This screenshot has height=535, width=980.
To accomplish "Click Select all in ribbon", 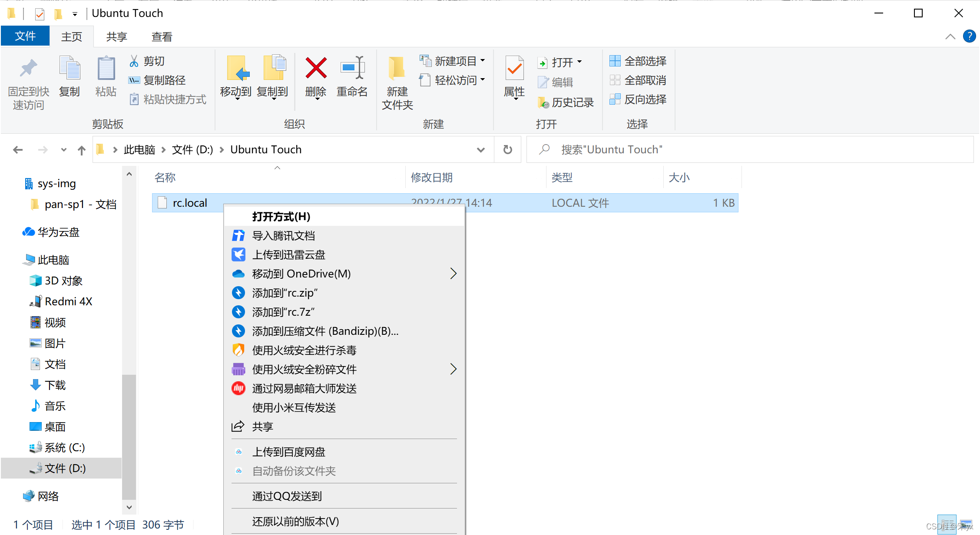I will coord(638,61).
